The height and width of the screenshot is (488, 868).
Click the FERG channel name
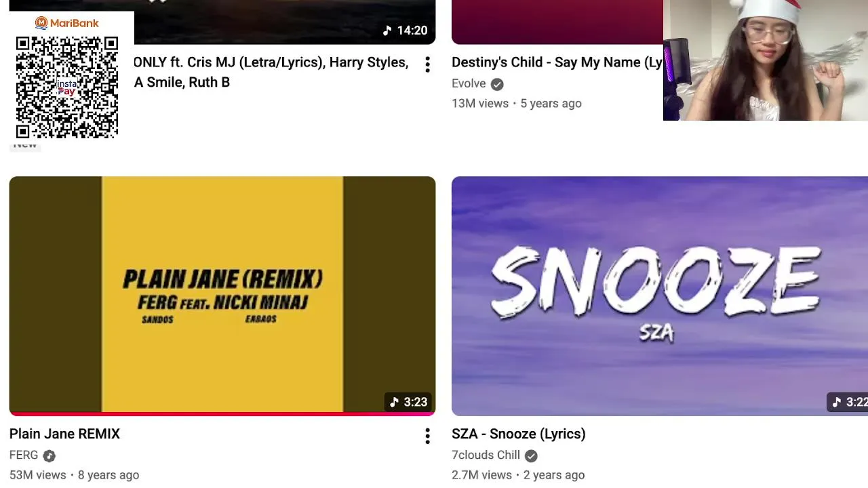24,455
